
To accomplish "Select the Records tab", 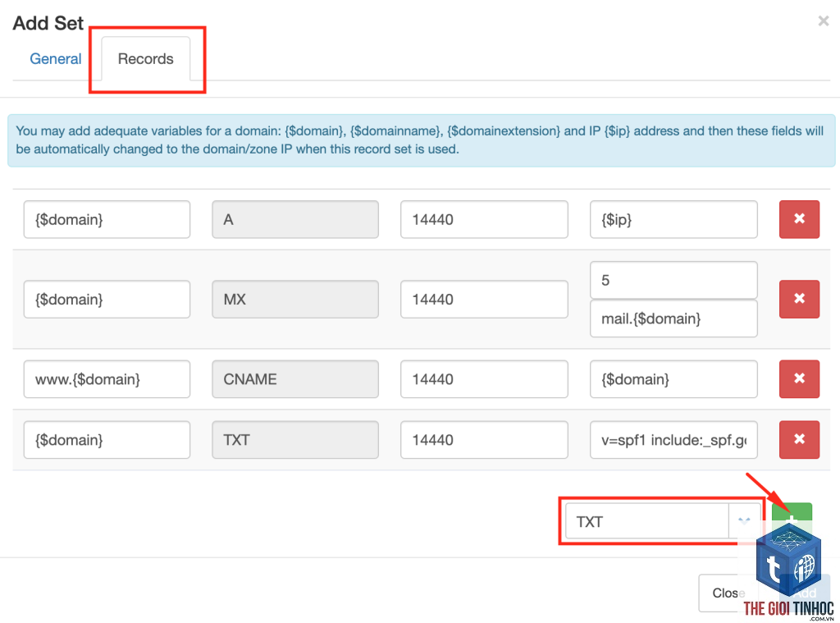I will [146, 58].
